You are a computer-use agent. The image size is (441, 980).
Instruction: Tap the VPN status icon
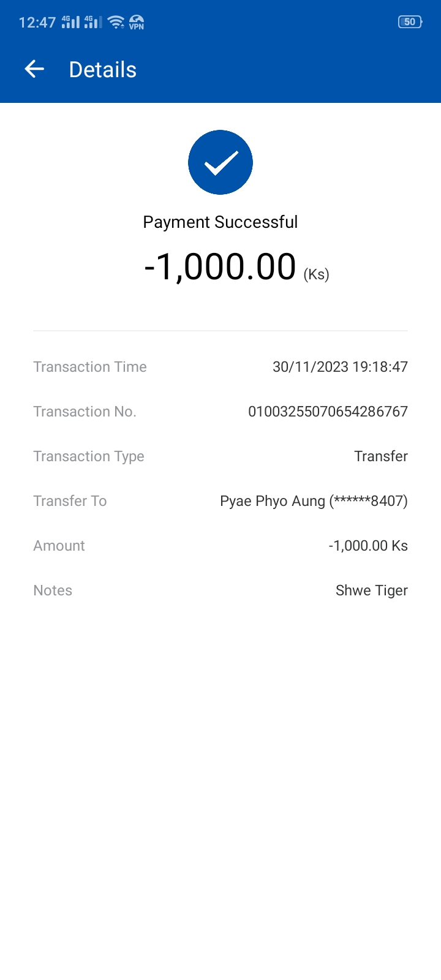tap(136, 22)
